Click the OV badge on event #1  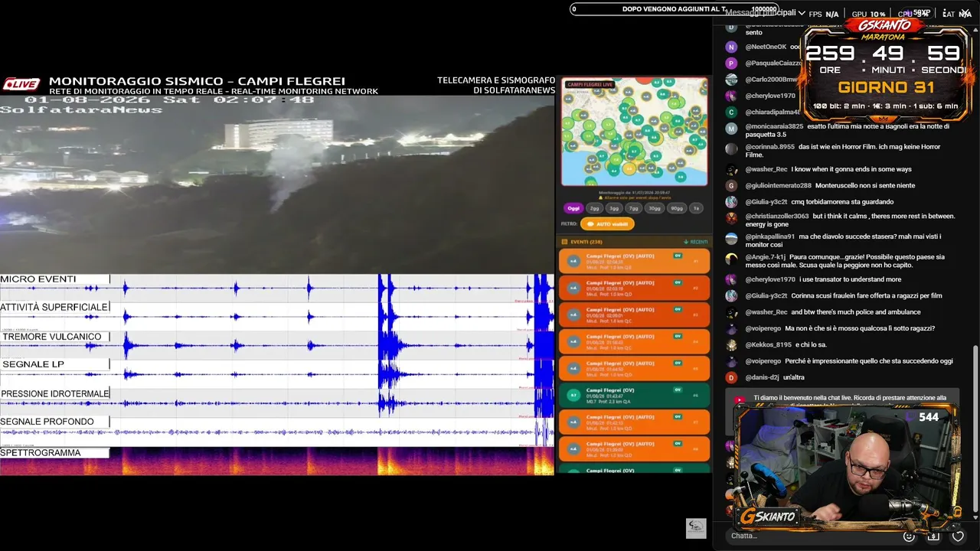click(x=678, y=256)
